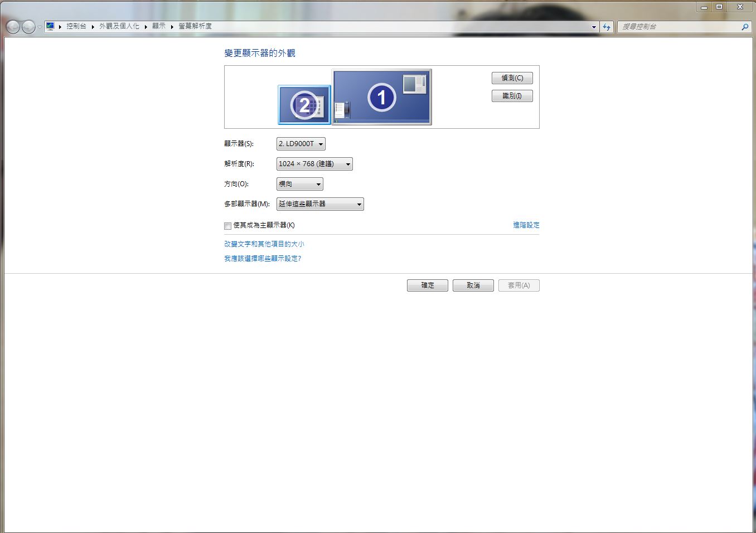Screen dimensions: 756x533
Task: Open the 多部顯示器 dropdown showing 延伸這些顯示器
Action: (x=320, y=204)
